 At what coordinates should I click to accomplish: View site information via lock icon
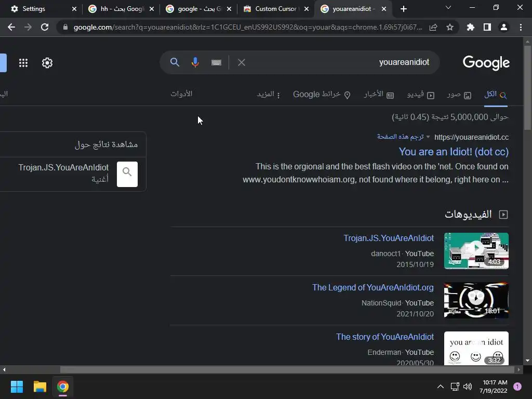coord(65,27)
